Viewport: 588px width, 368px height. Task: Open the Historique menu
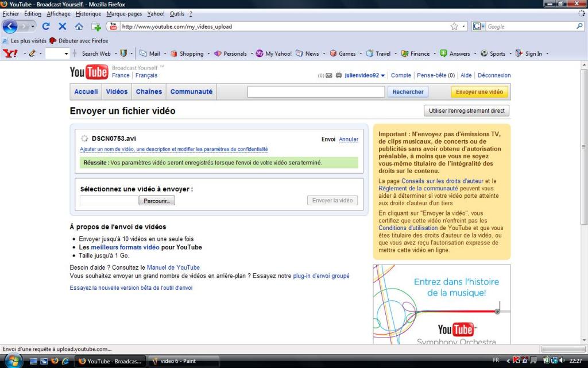pyautogui.click(x=88, y=14)
